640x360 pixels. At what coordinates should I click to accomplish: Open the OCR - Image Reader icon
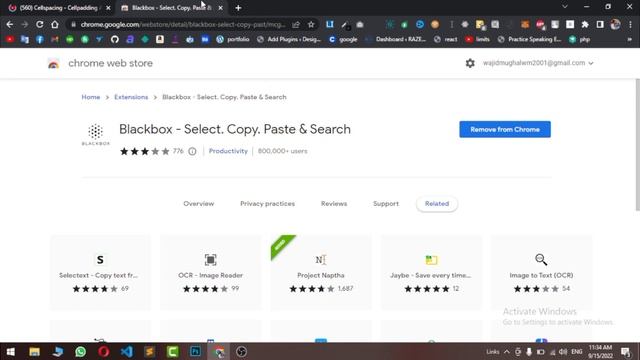point(210,260)
